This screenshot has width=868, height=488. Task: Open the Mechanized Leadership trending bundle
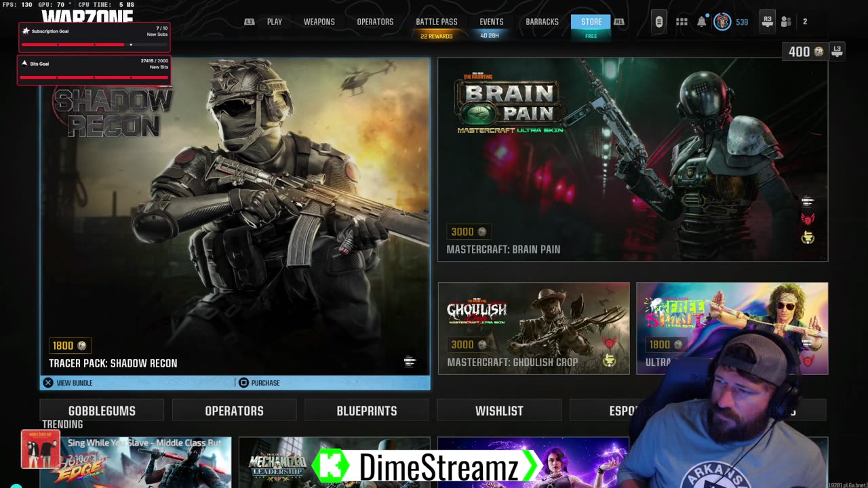click(334, 462)
